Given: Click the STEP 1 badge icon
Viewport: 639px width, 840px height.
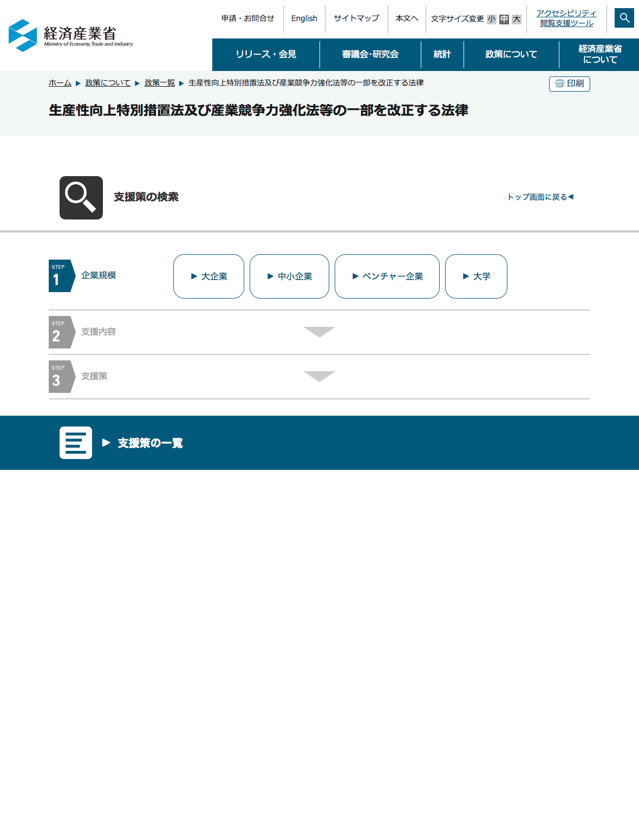Looking at the screenshot, I should point(61,276).
